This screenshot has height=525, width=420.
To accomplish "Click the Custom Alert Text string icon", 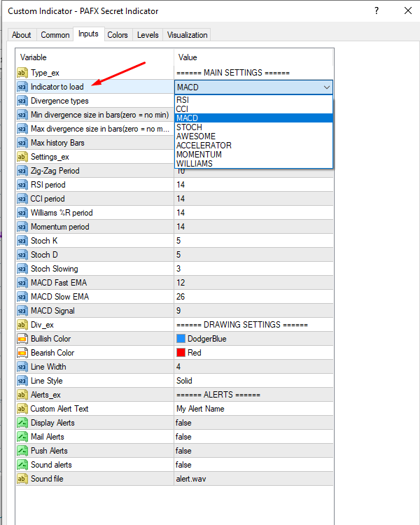I will point(22,409).
